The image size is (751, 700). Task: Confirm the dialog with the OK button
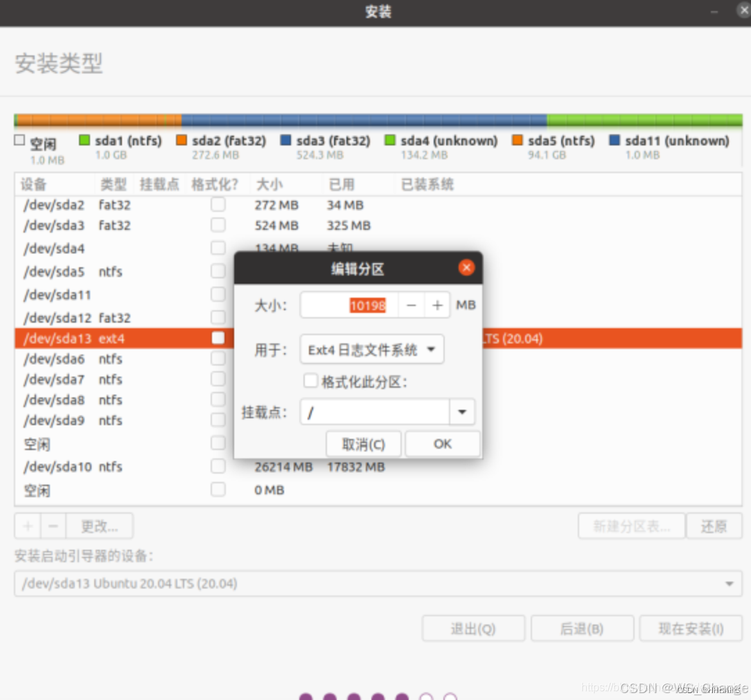tap(442, 444)
